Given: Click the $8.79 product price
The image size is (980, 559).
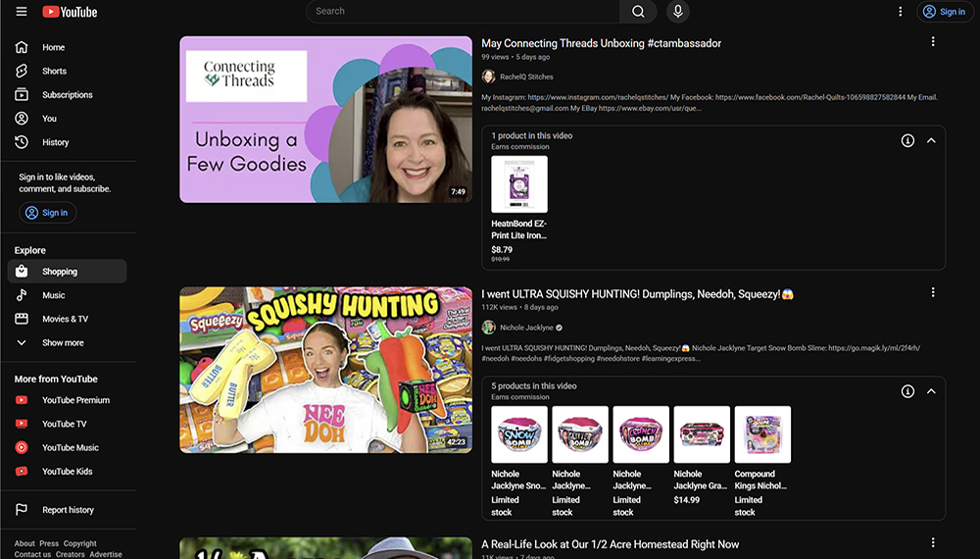Looking at the screenshot, I should click(x=501, y=249).
